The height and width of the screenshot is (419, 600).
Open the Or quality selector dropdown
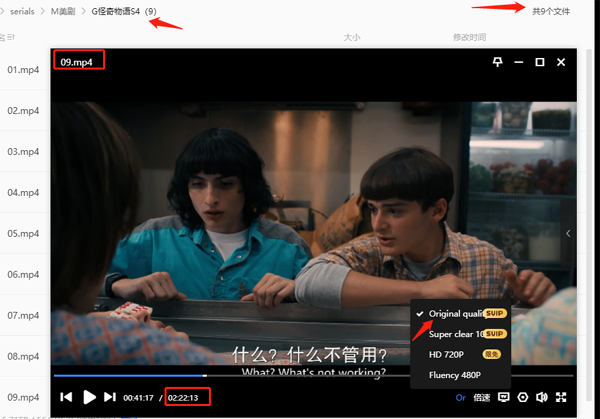[x=460, y=397]
